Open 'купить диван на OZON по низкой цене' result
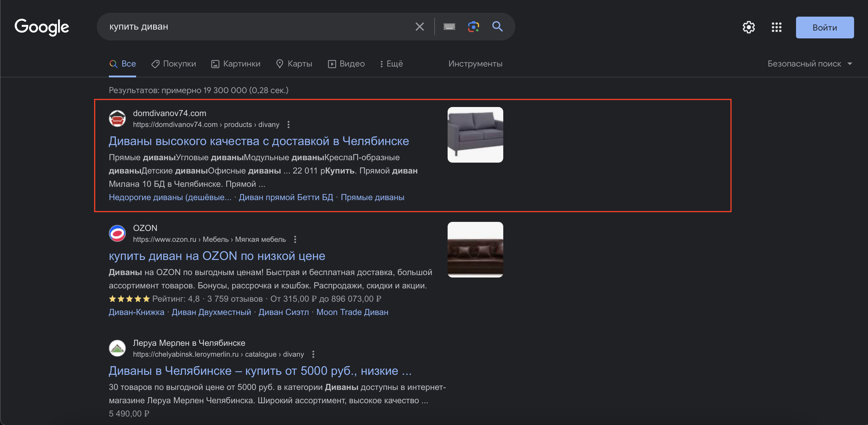 (x=217, y=256)
